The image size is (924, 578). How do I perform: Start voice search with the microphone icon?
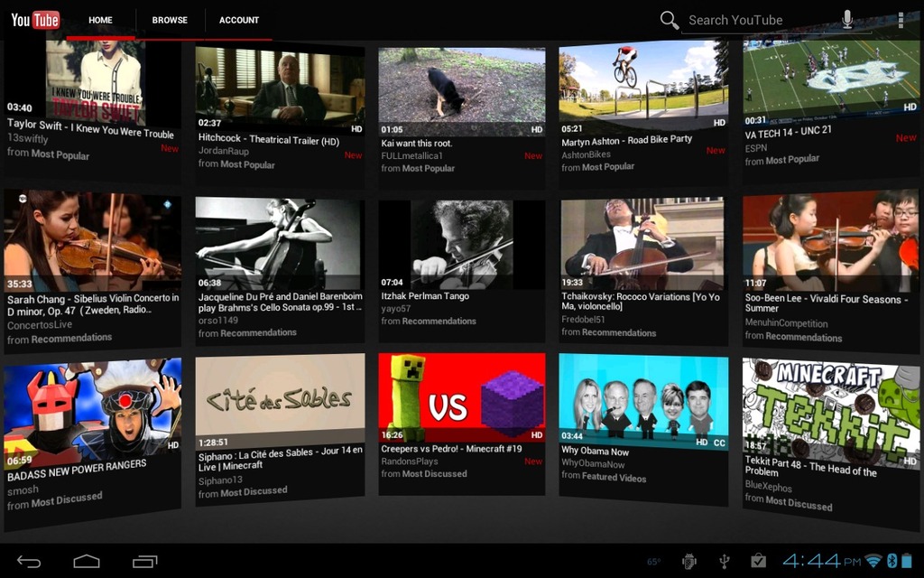pyautogui.click(x=846, y=20)
